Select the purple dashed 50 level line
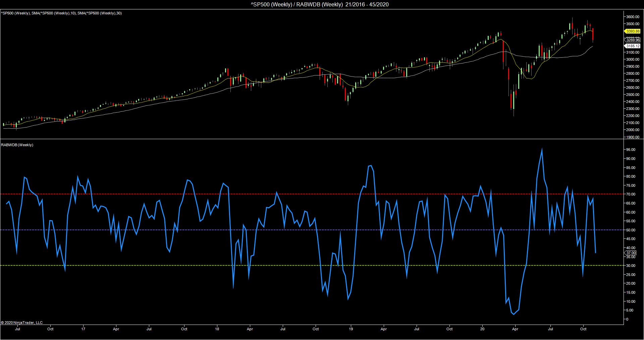This screenshot has height=340, width=644. point(311,230)
